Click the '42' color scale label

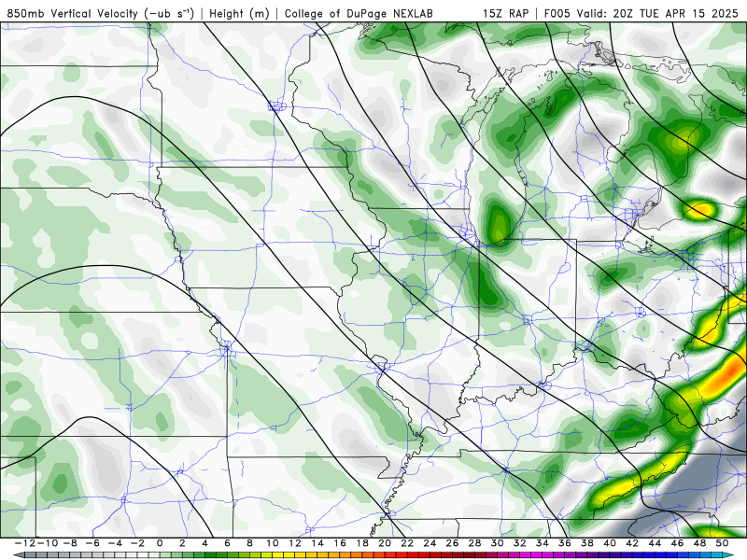pos(632,543)
